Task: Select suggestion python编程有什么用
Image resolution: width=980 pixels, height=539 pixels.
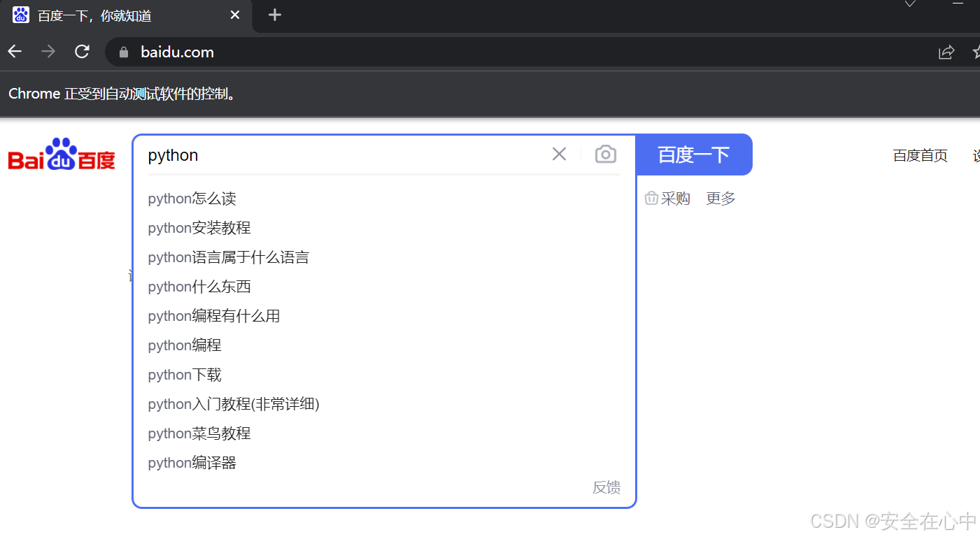Action: [383, 316]
